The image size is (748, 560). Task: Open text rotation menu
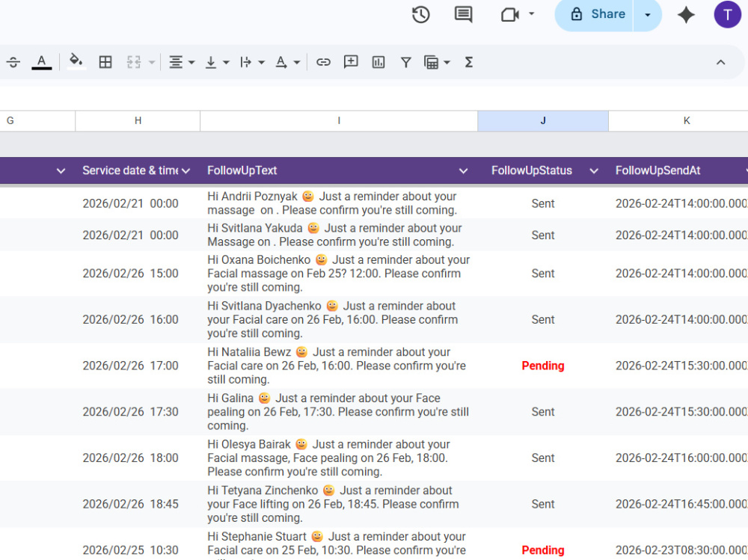tap(287, 62)
